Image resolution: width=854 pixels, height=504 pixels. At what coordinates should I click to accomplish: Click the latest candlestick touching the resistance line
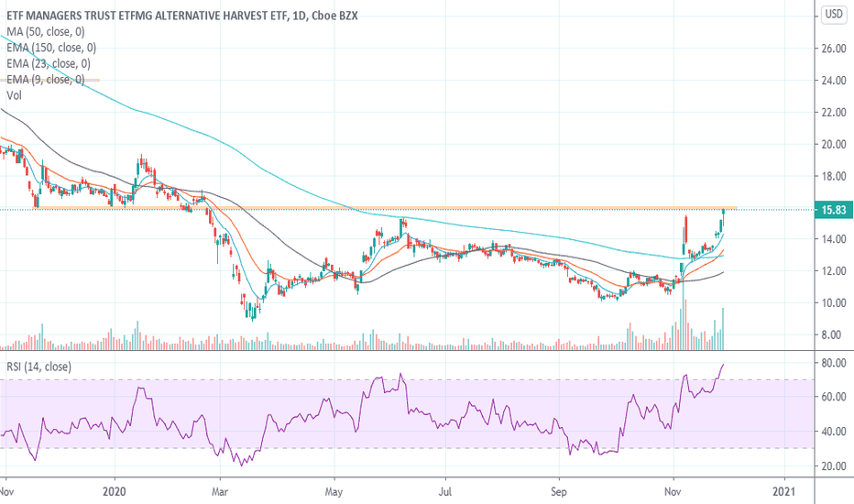click(x=723, y=217)
